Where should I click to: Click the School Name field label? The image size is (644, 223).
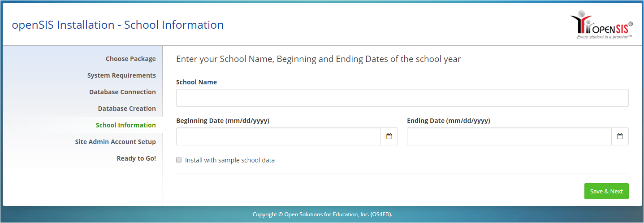(196, 82)
